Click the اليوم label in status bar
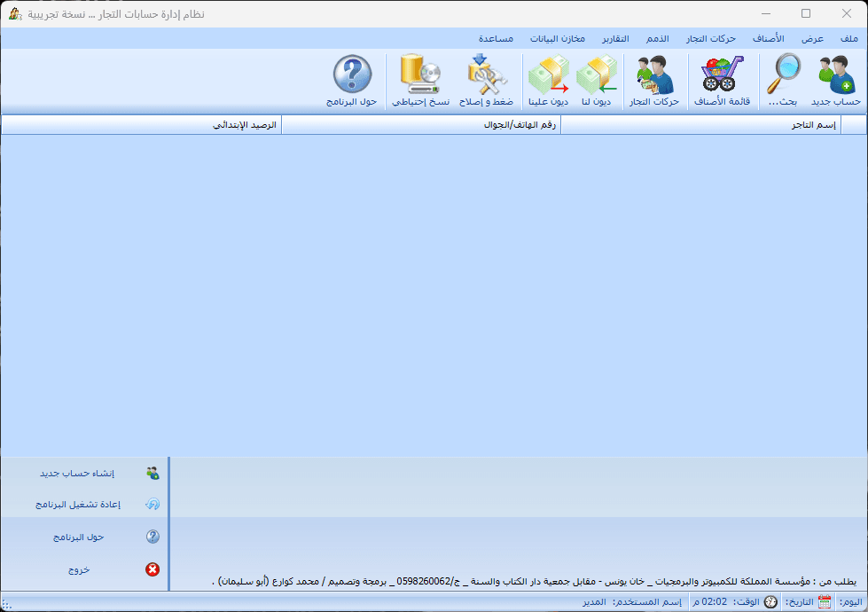The width and height of the screenshot is (868, 612). 851,602
